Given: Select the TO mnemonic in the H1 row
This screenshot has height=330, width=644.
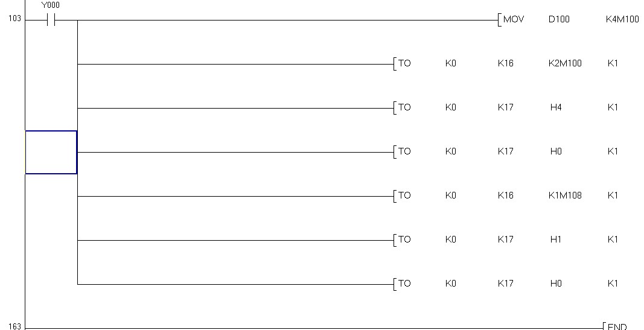Looking at the screenshot, I should [404, 240].
